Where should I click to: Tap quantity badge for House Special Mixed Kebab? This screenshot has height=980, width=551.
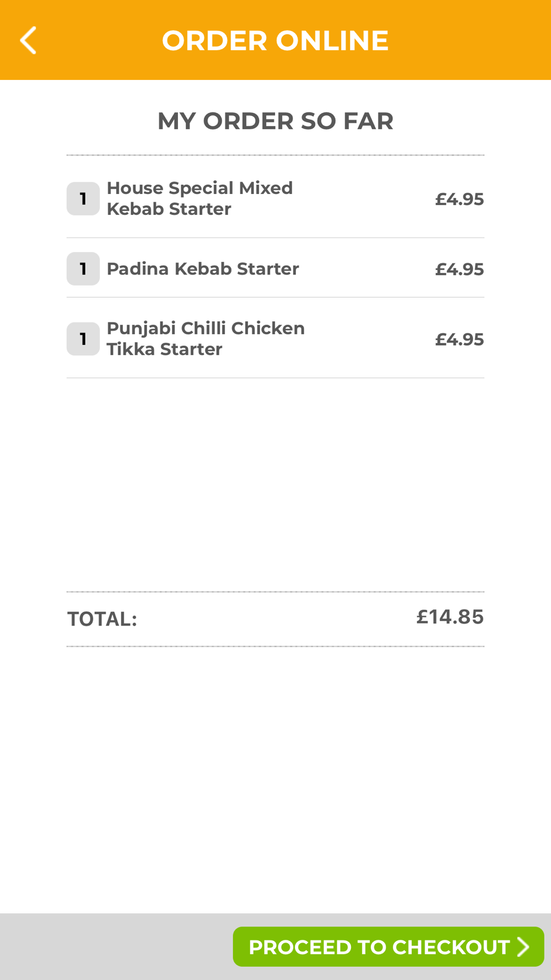[83, 198]
